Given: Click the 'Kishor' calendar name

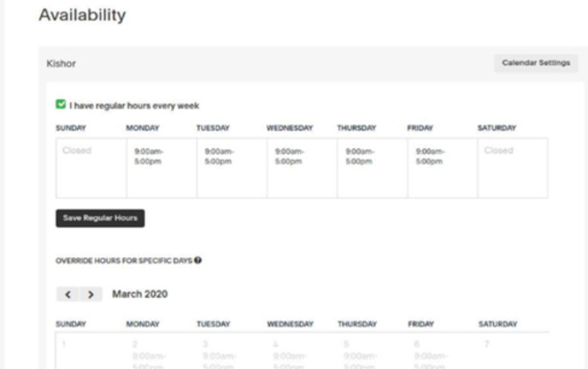Looking at the screenshot, I should tap(61, 63).
